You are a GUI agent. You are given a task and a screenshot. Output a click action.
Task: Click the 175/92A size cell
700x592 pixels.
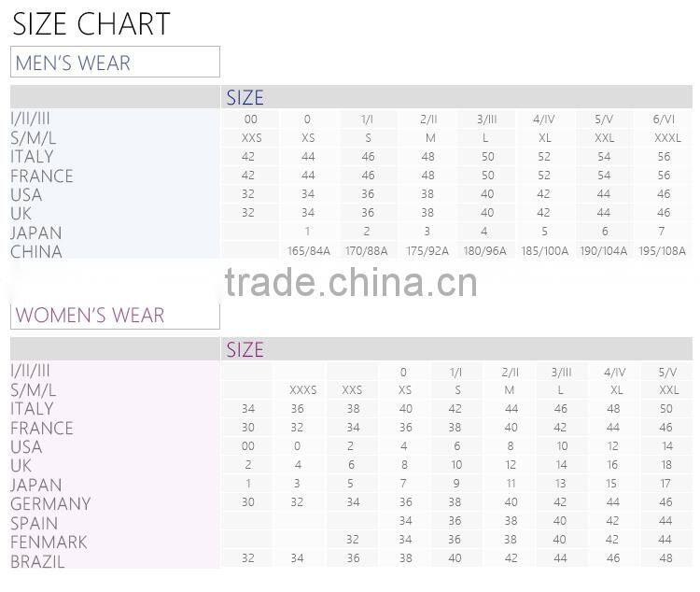point(426,251)
